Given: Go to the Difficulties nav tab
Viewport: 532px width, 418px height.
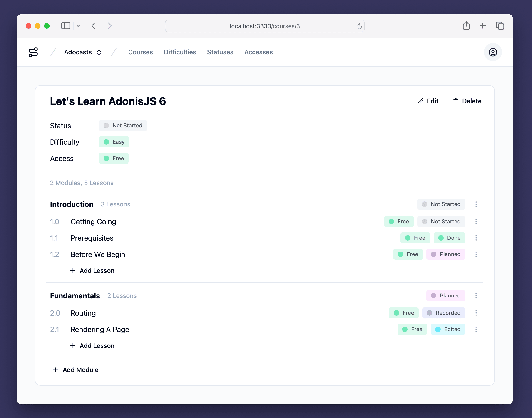Looking at the screenshot, I should 180,52.
